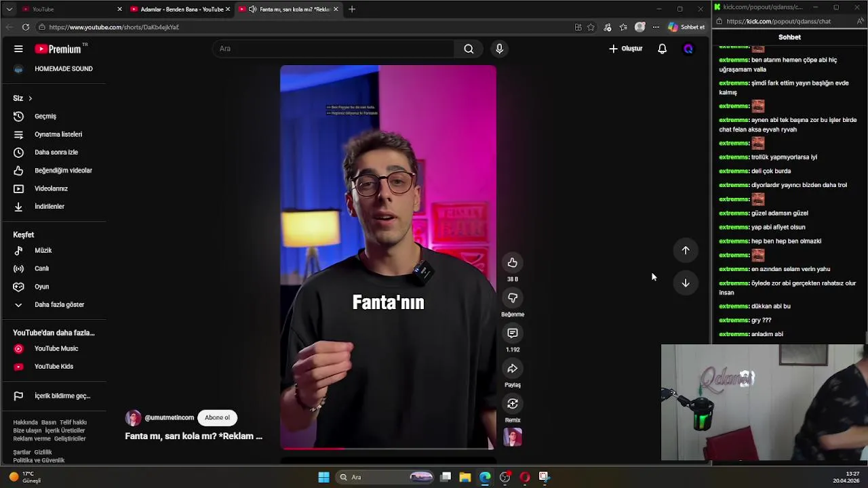Subscribe with the Abone ol button
The image size is (868, 488).
click(217, 418)
